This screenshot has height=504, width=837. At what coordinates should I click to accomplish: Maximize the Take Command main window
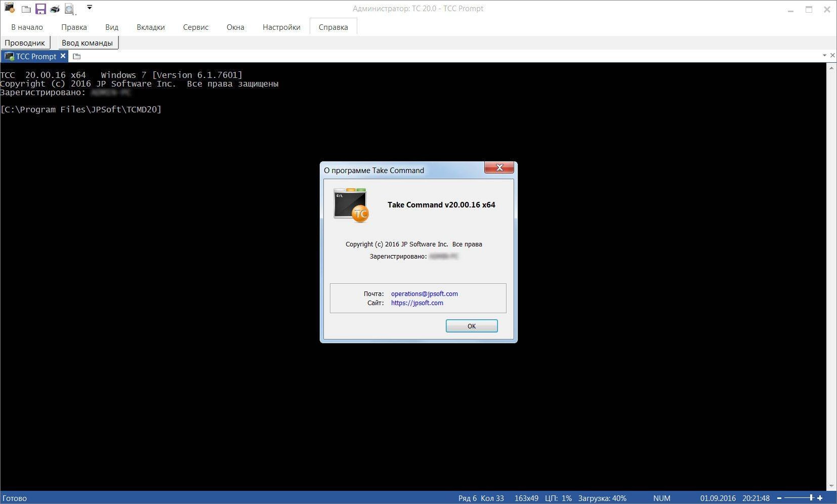click(x=809, y=9)
